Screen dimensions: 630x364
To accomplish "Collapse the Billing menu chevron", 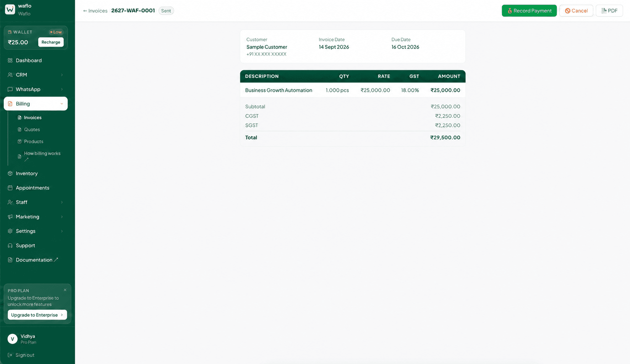I will (x=62, y=104).
